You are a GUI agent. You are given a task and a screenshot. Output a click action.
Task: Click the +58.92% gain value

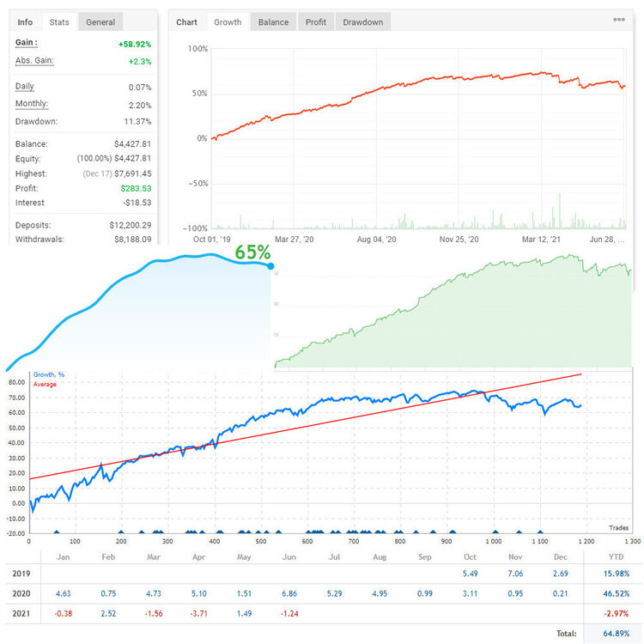(135, 45)
